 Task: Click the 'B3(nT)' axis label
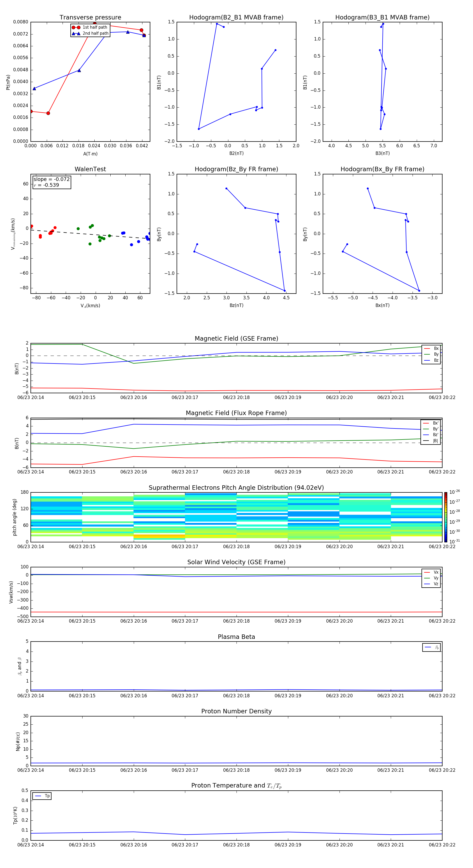click(382, 153)
